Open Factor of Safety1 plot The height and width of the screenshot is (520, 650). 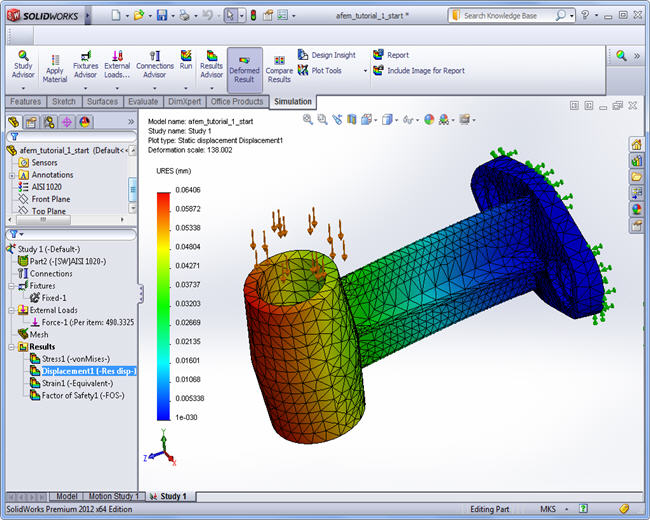click(77, 396)
